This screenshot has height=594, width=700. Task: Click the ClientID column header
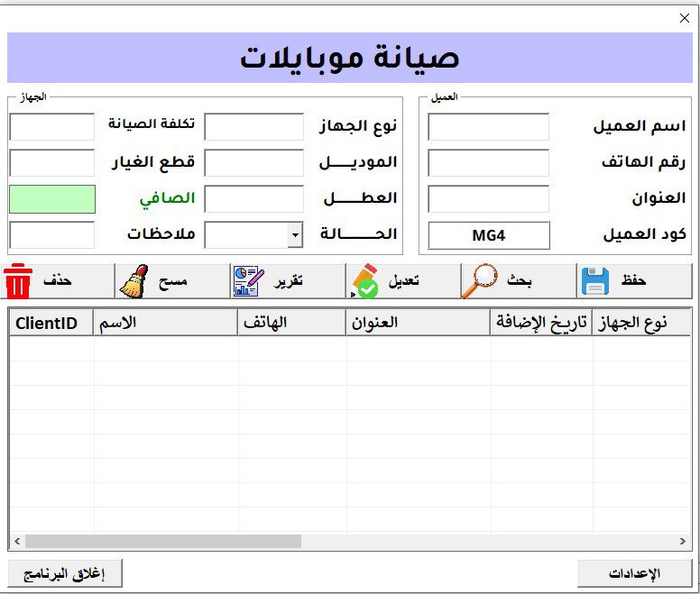tap(51, 323)
